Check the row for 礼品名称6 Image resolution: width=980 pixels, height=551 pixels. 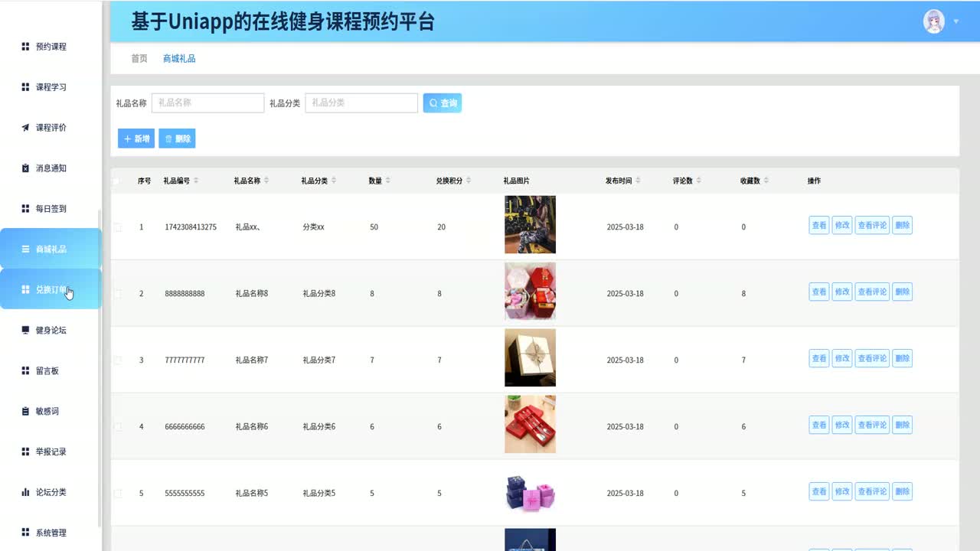(x=117, y=427)
